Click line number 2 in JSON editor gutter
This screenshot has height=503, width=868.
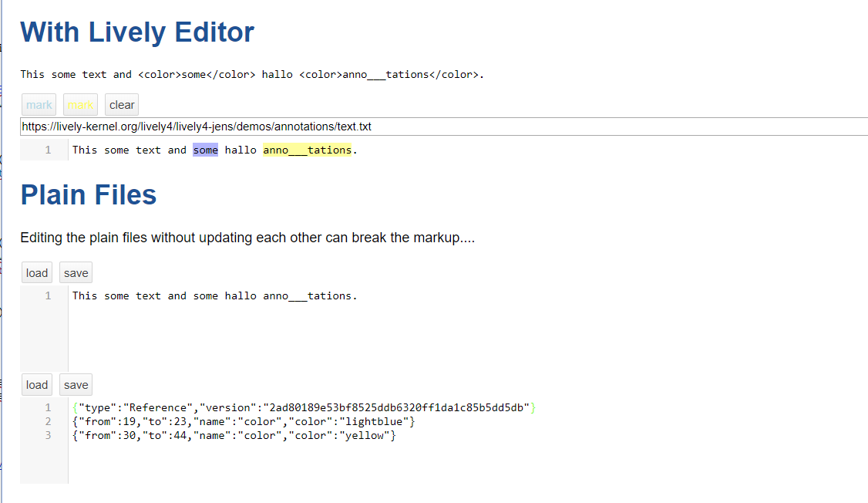point(48,422)
